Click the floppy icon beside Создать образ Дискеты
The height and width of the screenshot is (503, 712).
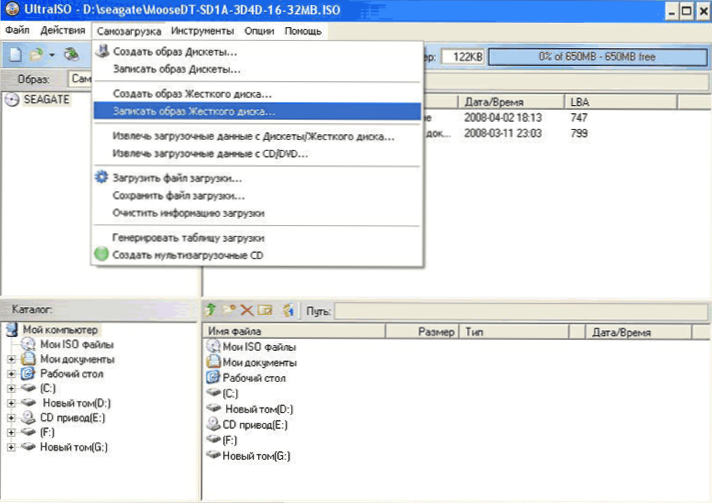tap(102, 51)
